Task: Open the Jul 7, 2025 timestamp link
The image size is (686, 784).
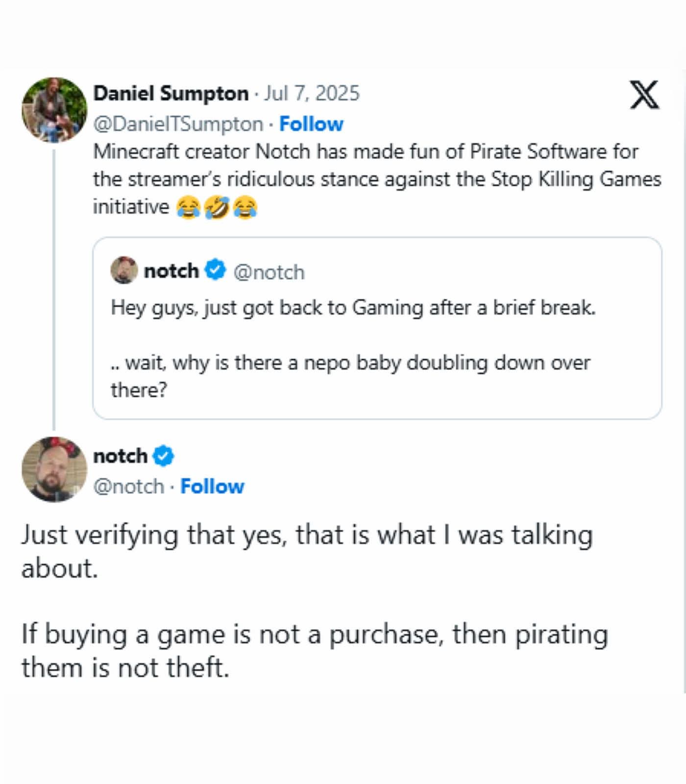Action: pos(312,93)
